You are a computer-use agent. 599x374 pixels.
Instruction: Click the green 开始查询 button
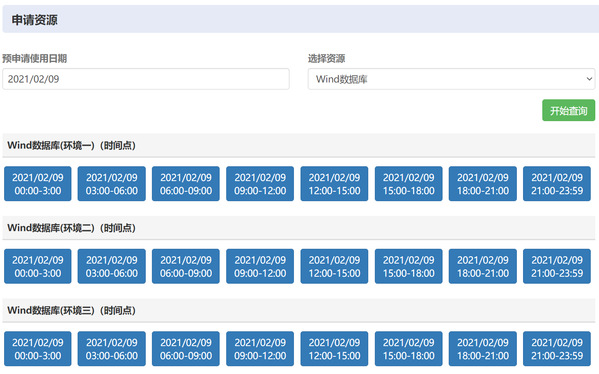(x=568, y=110)
